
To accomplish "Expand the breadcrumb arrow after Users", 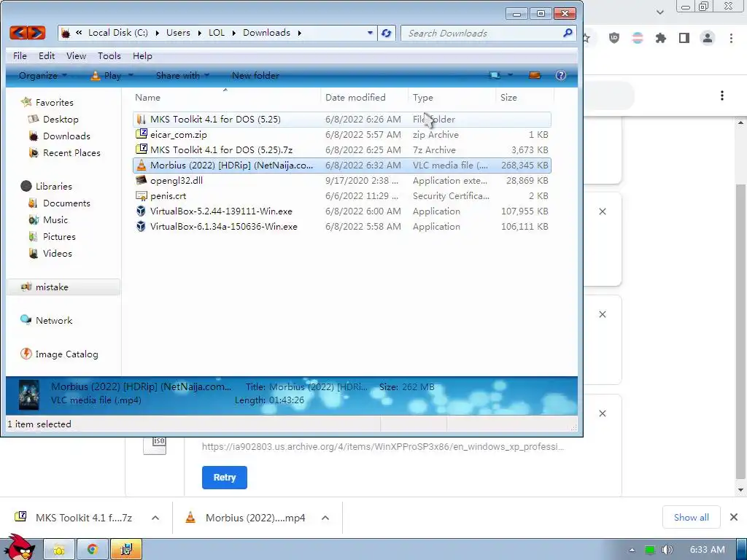I will tap(200, 33).
